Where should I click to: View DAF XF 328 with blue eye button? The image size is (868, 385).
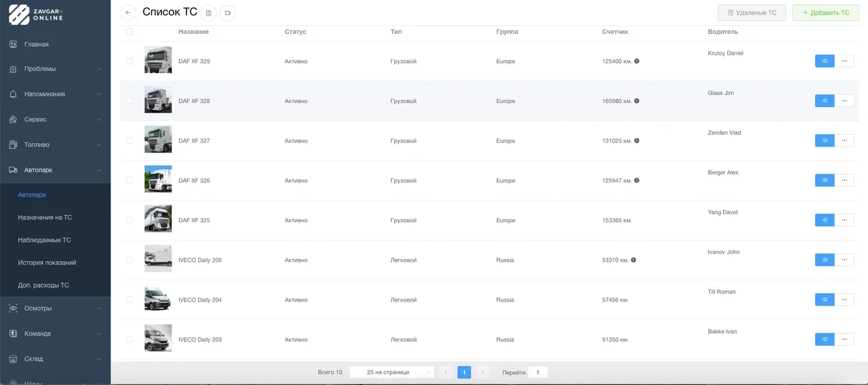(825, 101)
